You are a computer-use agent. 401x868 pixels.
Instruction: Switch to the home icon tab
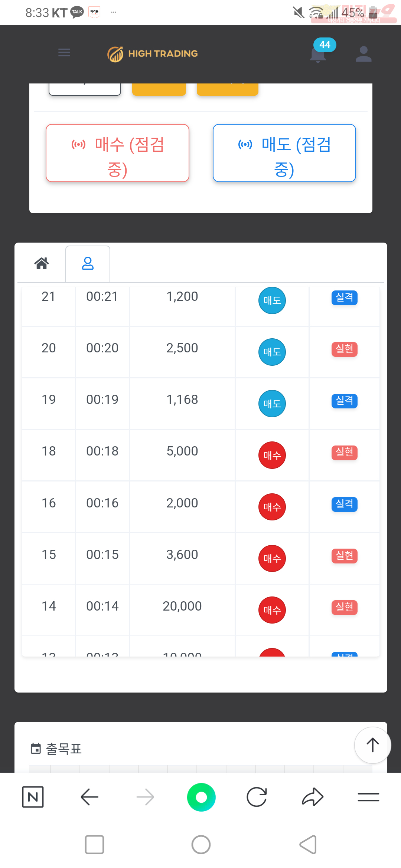point(42,263)
